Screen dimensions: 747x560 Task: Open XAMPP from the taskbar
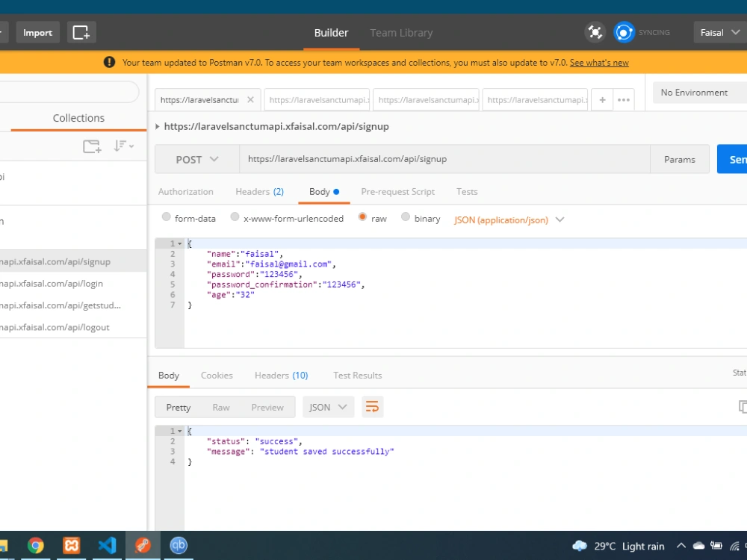click(72, 545)
